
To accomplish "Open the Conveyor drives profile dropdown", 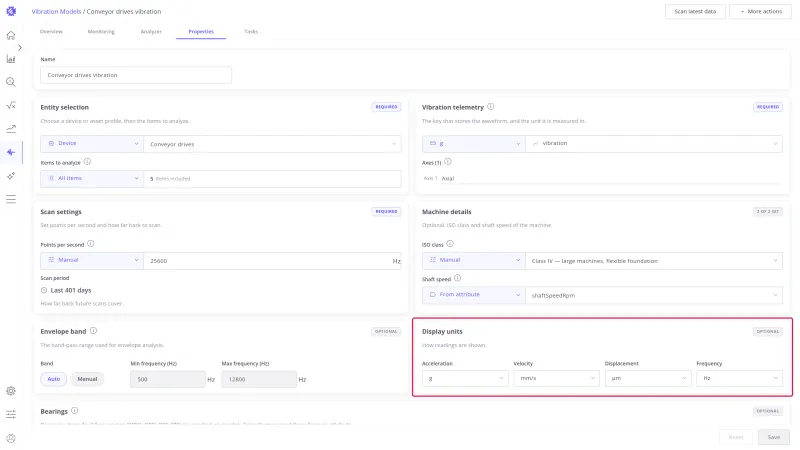I will [x=272, y=144].
